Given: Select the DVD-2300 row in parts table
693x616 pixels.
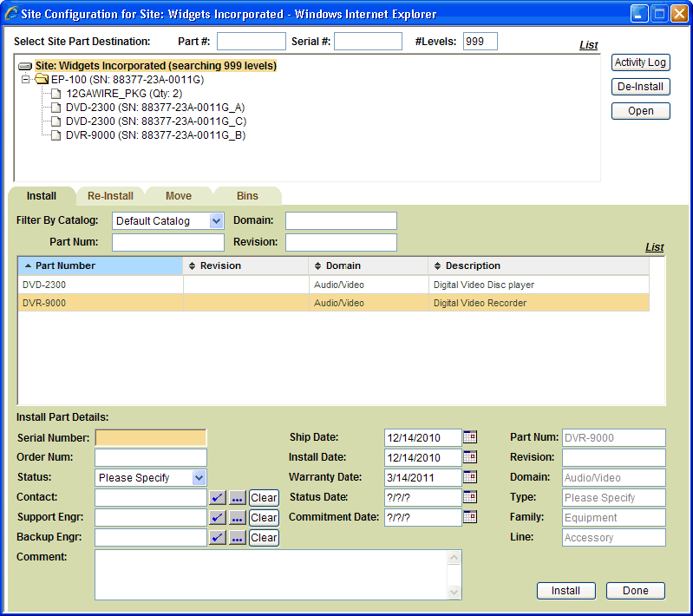Looking at the screenshot, I should pyautogui.click(x=334, y=285).
